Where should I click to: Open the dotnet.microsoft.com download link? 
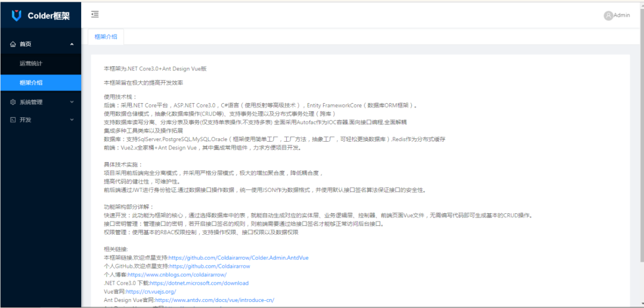pos(199,283)
